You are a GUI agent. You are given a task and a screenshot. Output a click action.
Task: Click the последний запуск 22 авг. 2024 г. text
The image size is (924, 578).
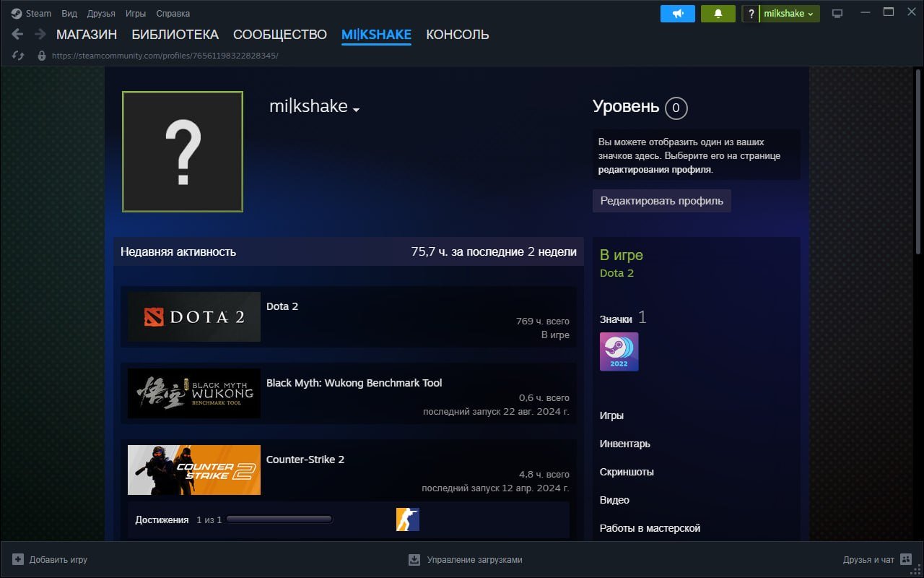[x=496, y=411]
